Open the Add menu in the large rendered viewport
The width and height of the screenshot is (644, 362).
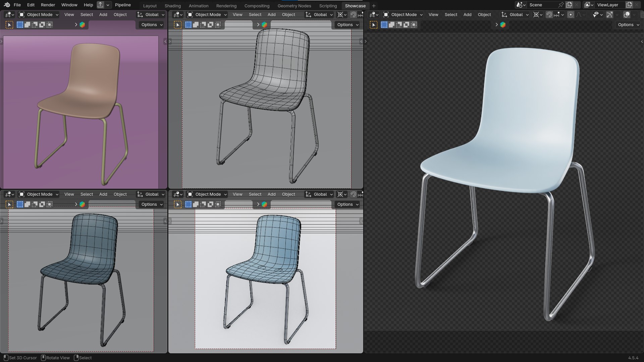[x=467, y=14]
